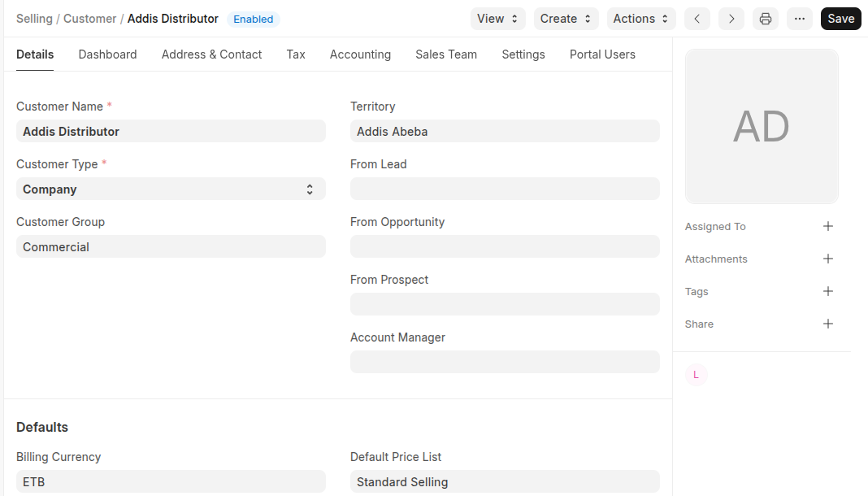Image resolution: width=868 pixels, height=496 pixels.
Task: Switch to the Address & Contact tab
Action: [x=211, y=54]
